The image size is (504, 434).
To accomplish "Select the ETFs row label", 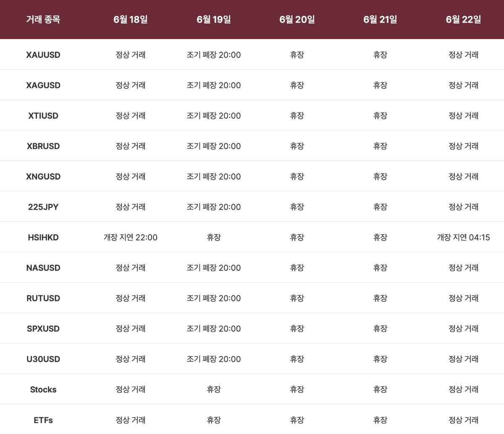I will pyautogui.click(x=43, y=420).
